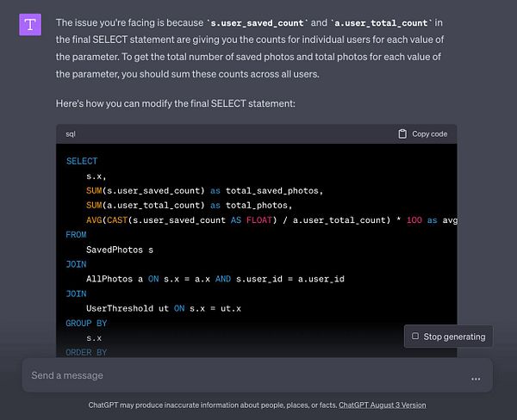Click the red 100 value in code

click(414, 220)
